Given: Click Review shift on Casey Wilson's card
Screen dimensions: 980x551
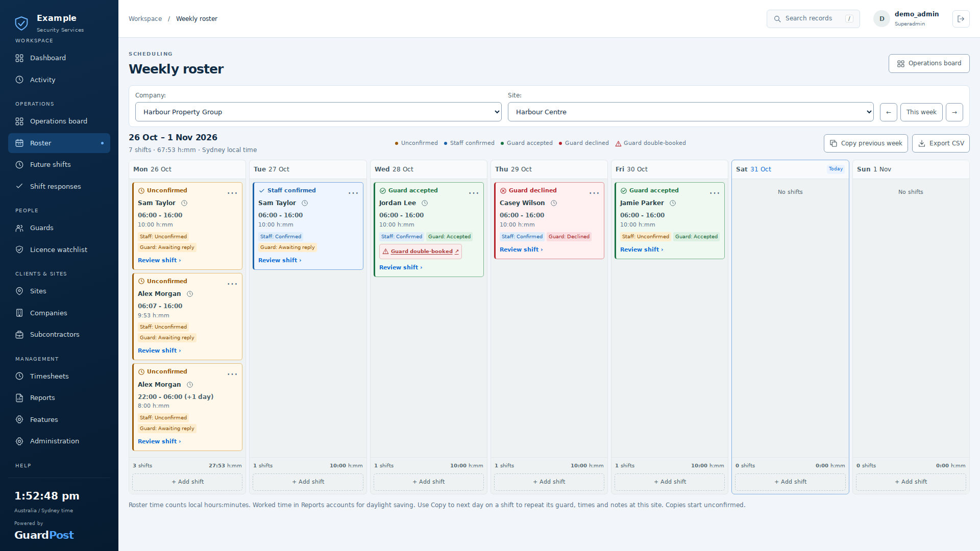Looking at the screenshot, I should coord(521,249).
